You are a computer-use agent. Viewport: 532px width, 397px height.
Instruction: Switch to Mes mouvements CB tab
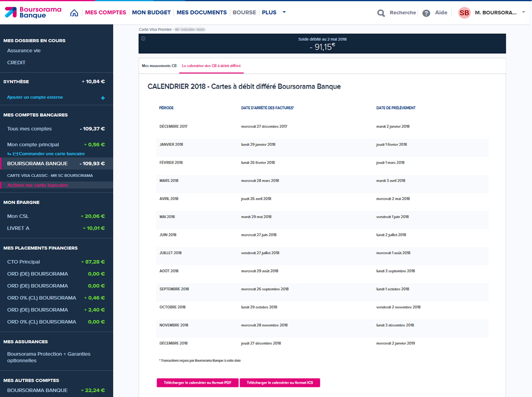point(159,66)
